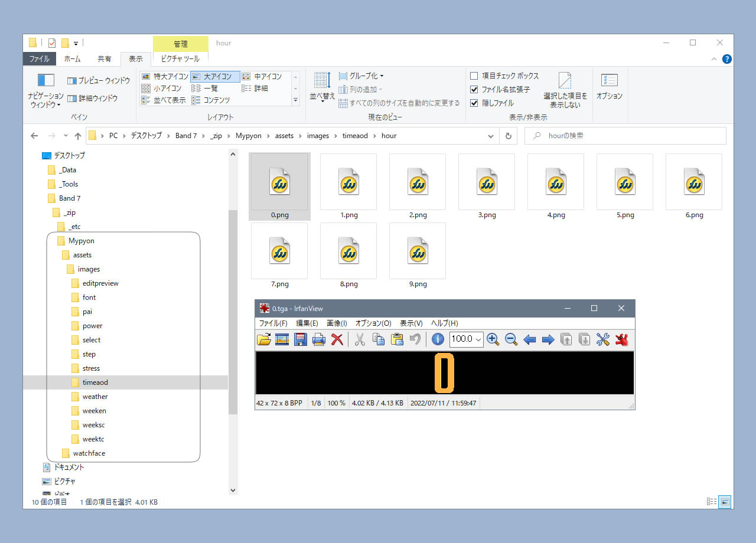
Task: Open the blue image Information icon
Action: (x=438, y=339)
